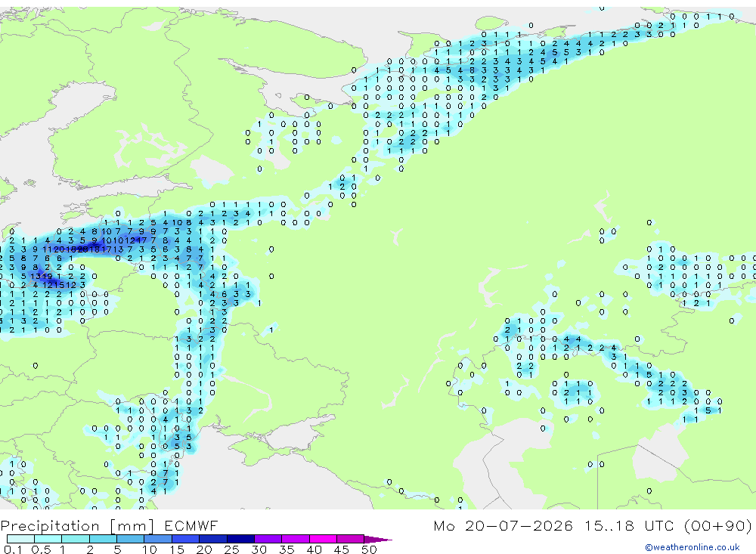Click the legend scale label '40'

pyautogui.click(x=314, y=549)
